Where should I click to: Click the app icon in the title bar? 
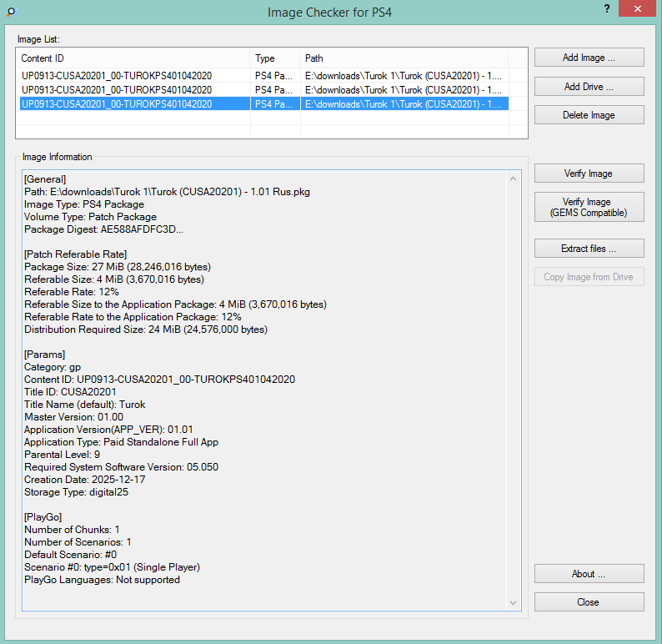pos(10,13)
